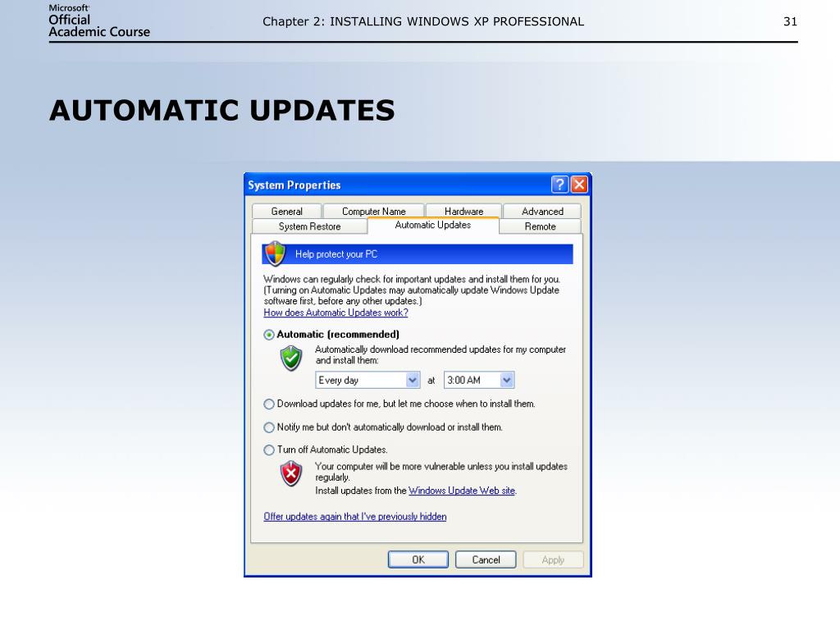
Task: Select the Automatic Updates tab
Action: point(433,225)
